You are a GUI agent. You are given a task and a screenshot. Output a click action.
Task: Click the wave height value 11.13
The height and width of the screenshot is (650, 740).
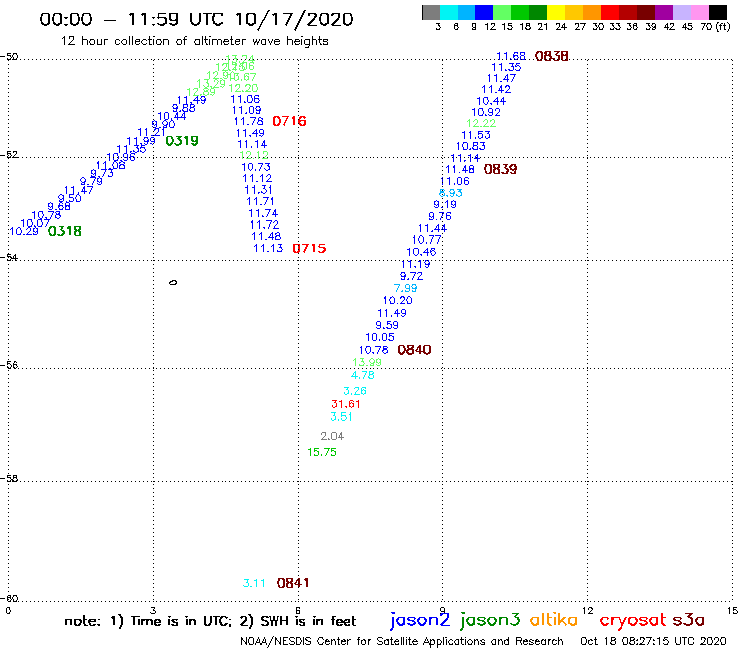click(268, 248)
